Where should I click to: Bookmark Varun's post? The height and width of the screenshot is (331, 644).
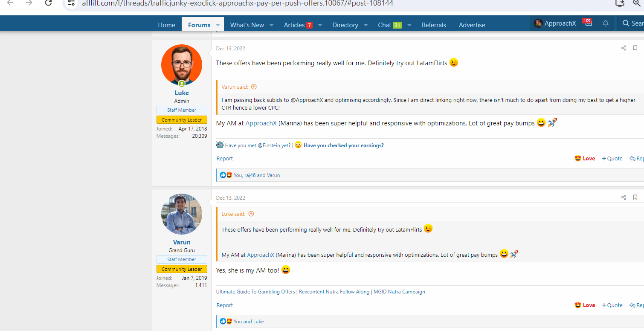pos(635,197)
